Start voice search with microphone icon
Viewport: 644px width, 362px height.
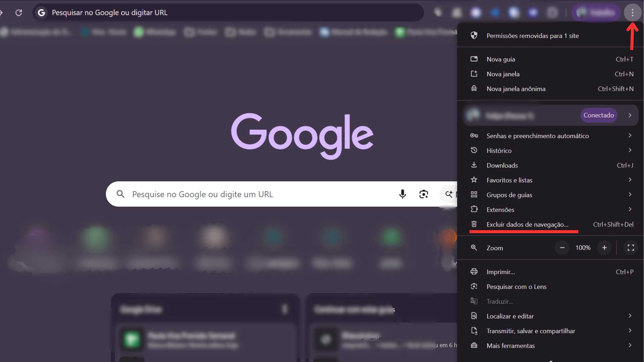pos(402,194)
